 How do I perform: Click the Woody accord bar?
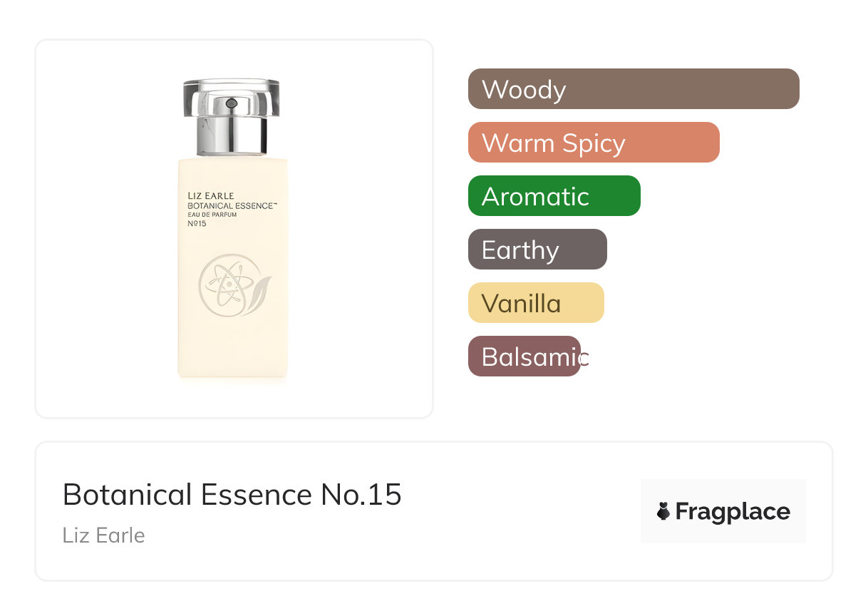[633, 89]
